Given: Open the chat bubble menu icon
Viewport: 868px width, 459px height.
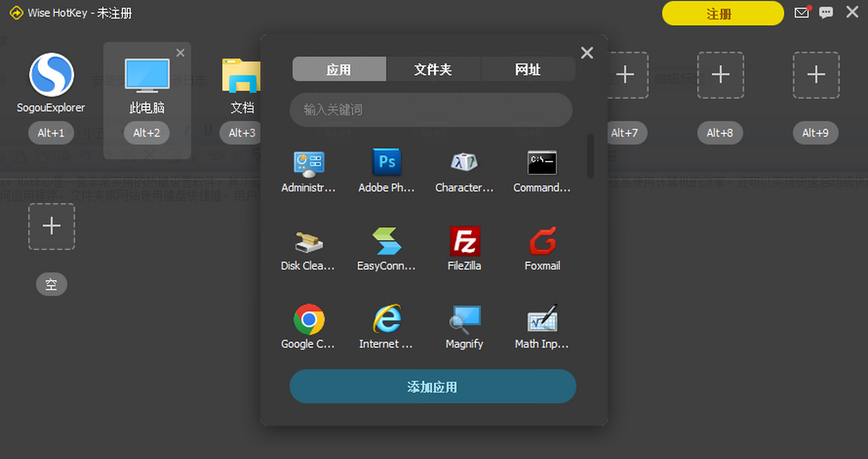Looking at the screenshot, I should tap(826, 12).
